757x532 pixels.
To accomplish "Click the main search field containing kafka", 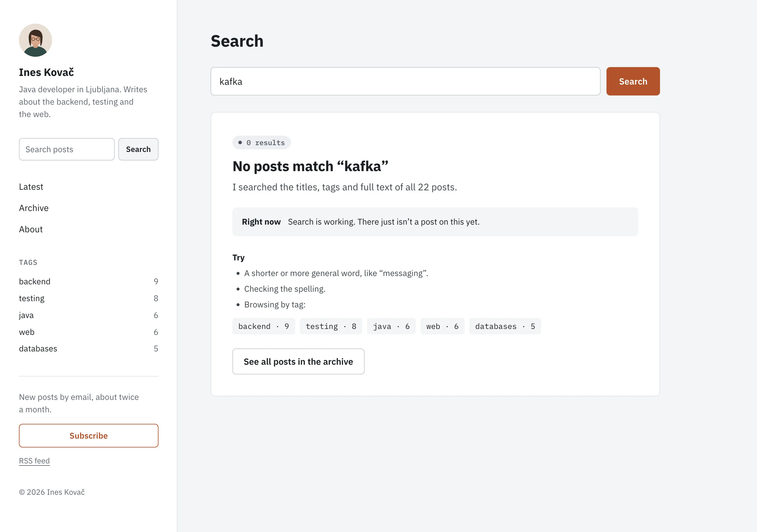I will (405, 81).
